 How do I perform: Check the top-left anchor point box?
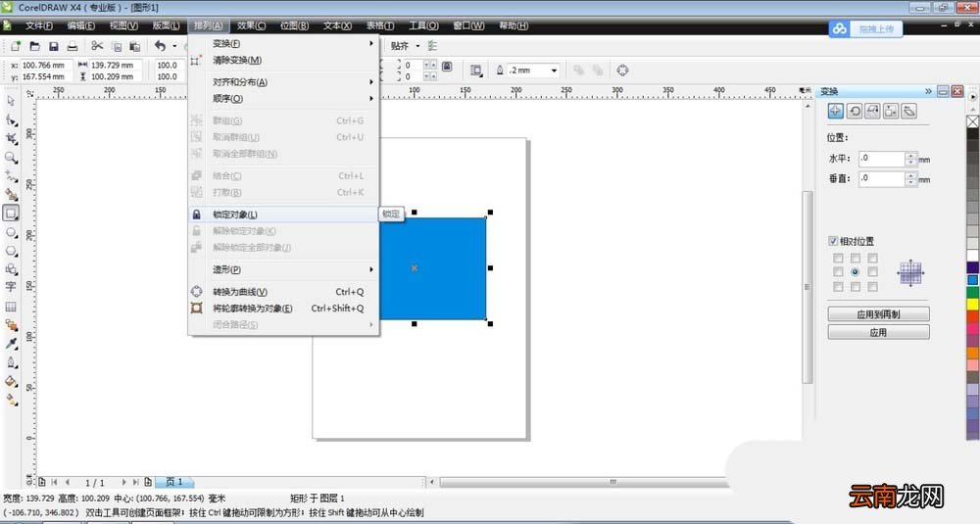(838, 258)
